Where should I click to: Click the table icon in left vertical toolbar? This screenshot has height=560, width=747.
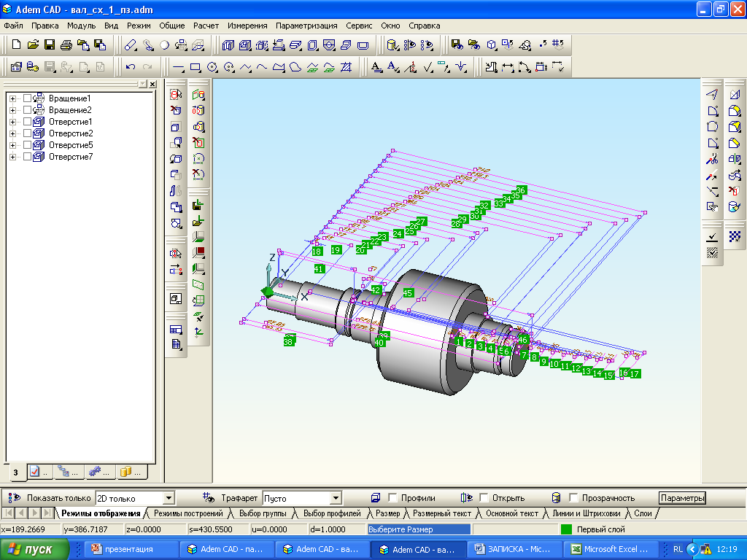pos(176,330)
